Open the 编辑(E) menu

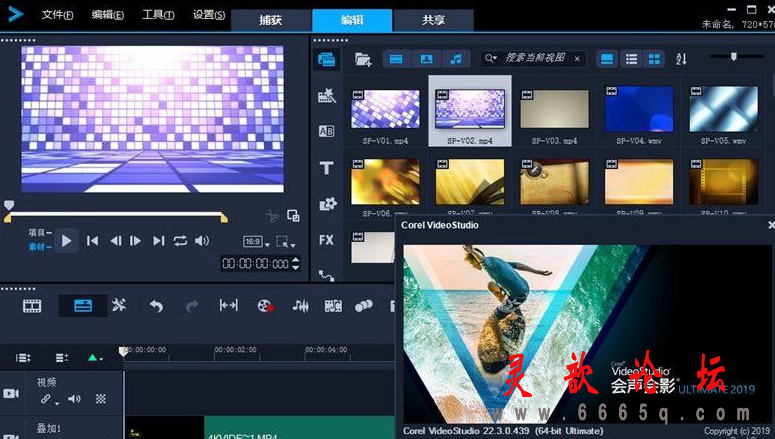click(108, 15)
